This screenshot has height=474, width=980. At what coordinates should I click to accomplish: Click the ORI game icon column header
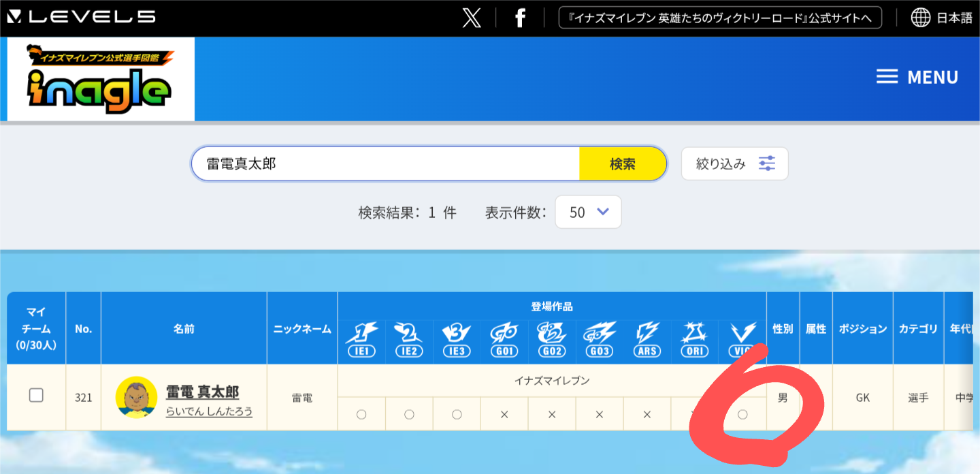coord(695,340)
